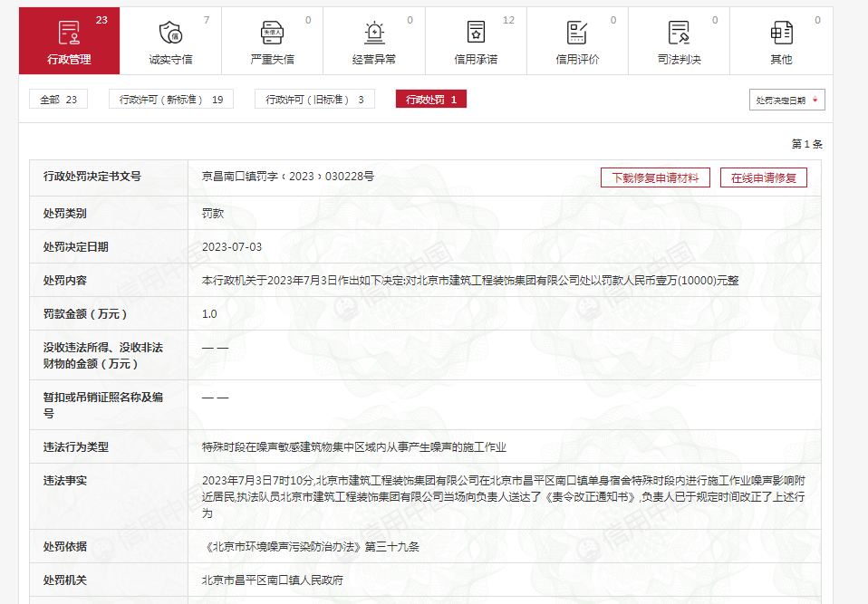868x604 pixels.
Task: Select the 行政许可(新标准) 19 filter
Action: coord(171,99)
